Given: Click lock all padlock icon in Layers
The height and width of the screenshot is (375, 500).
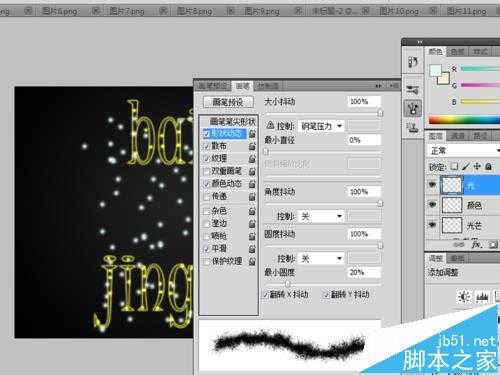Looking at the screenshot, I should [x=488, y=166].
